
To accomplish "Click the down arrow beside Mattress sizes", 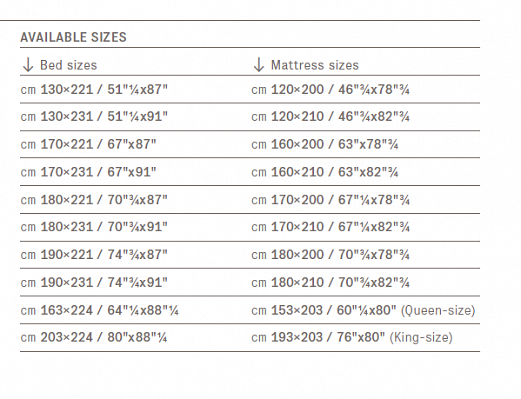I will 259,65.
